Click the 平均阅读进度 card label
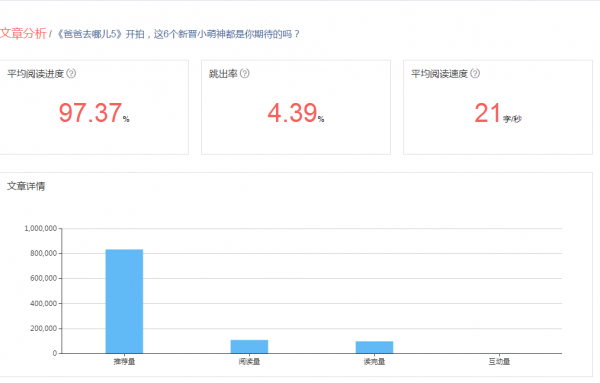Image resolution: width=600 pixels, height=383 pixels. [x=35, y=73]
